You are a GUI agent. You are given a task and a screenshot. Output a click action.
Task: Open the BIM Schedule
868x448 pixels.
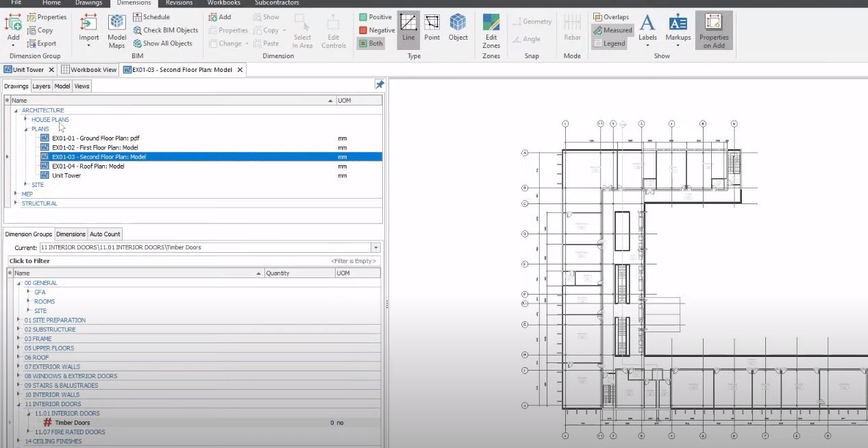click(151, 17)
